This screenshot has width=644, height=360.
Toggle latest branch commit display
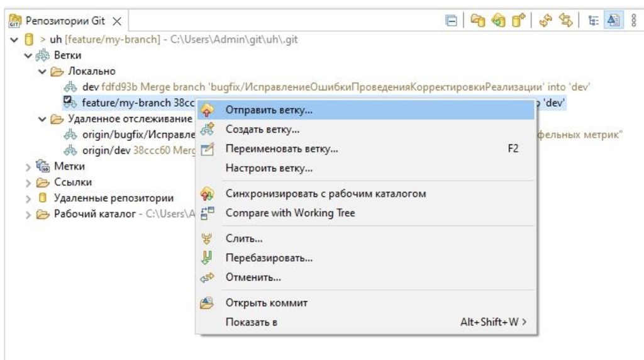(612, 21)
